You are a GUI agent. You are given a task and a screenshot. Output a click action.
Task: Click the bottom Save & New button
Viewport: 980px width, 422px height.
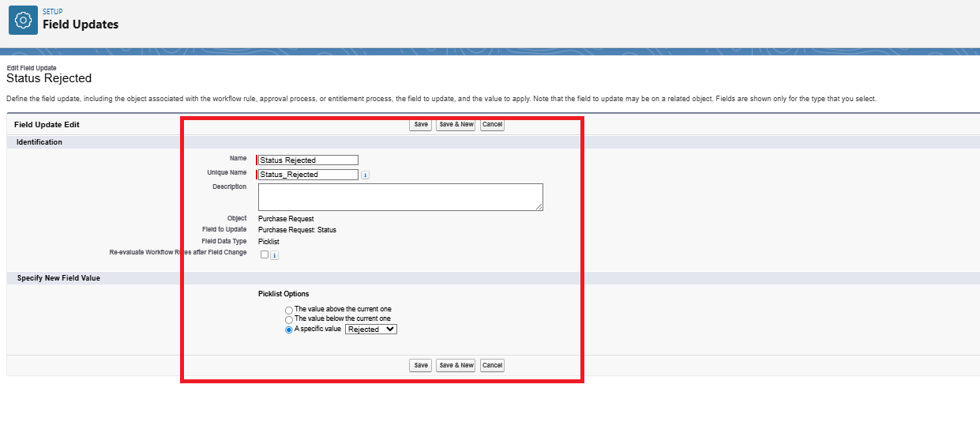click(456, 365)
